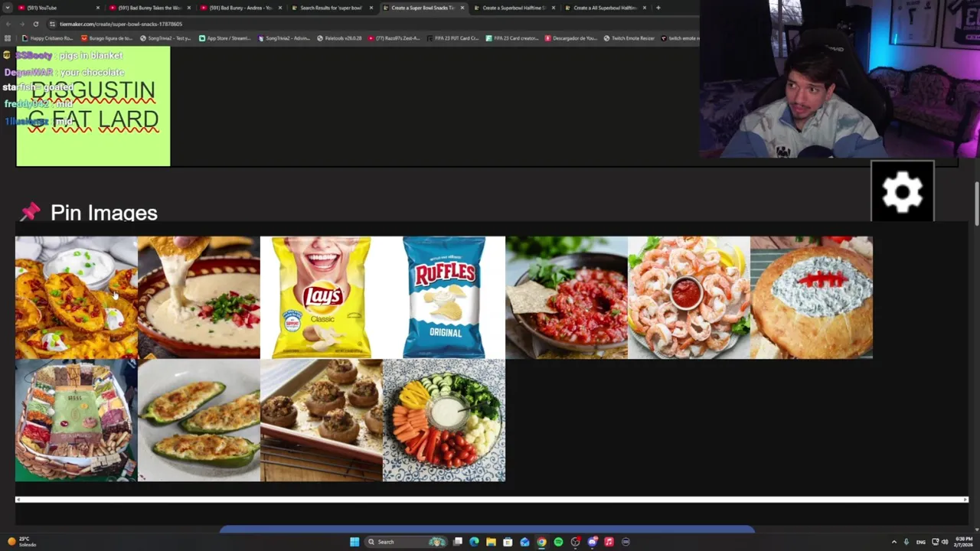The image size is (980, 551).
Task: Select the Ruffles Original chips image
Action: (x=444, y=298)
